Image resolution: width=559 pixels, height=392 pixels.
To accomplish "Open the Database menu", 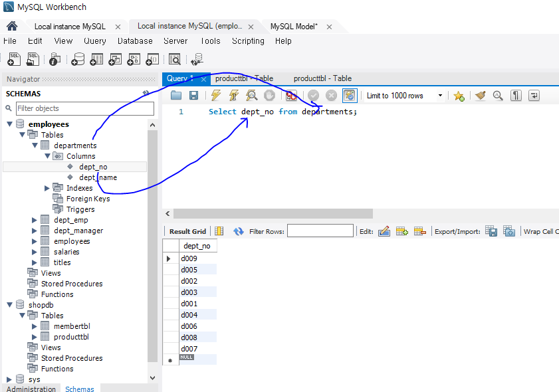I will pyautogui.click(x=135, y=41).
